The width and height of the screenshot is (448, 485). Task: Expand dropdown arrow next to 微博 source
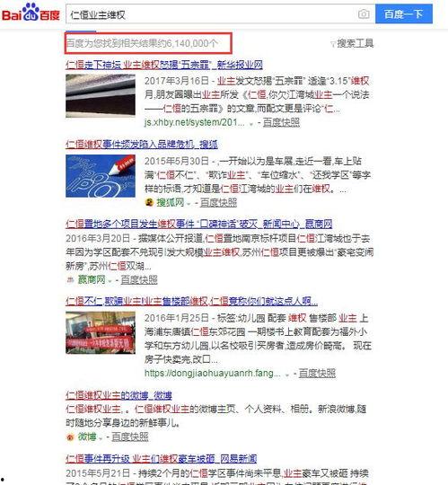pyautogui.click(x=101, y=437)
